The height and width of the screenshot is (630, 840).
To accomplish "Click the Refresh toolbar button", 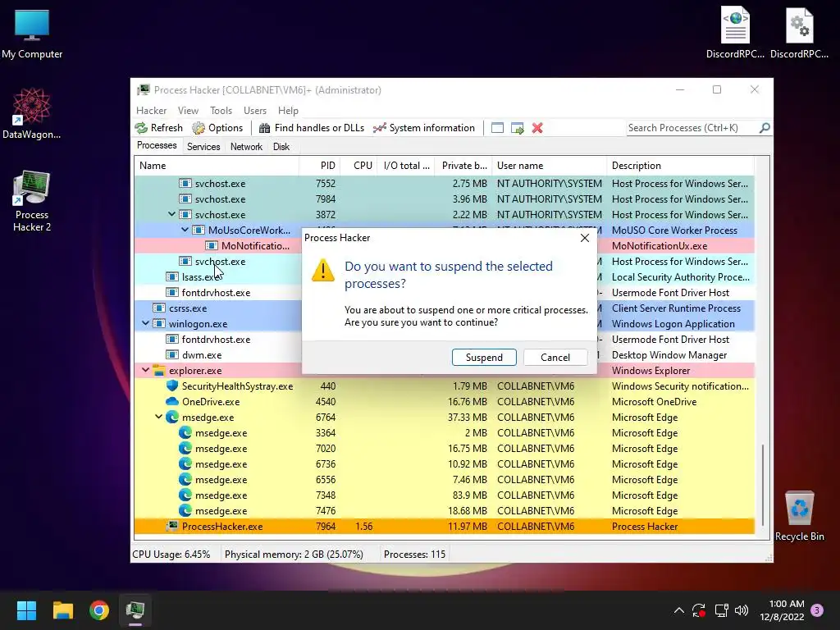I will pyautogui.click(x=159, y=128).
